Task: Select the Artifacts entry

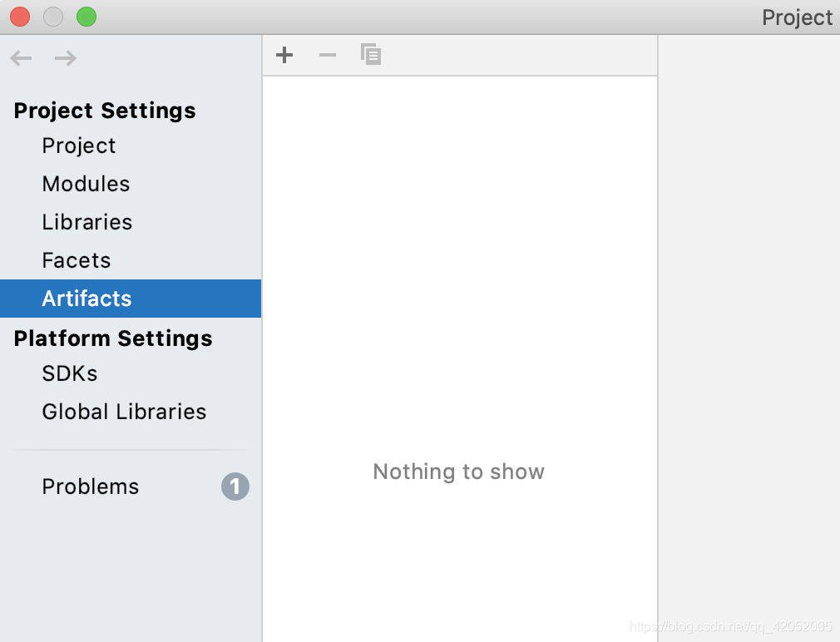Action: (131, 299)
